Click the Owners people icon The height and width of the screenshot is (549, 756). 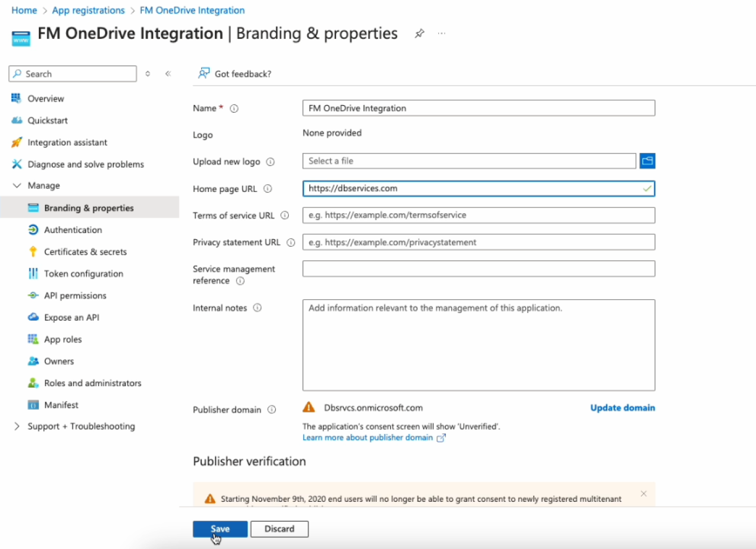(x=33, y=361)
